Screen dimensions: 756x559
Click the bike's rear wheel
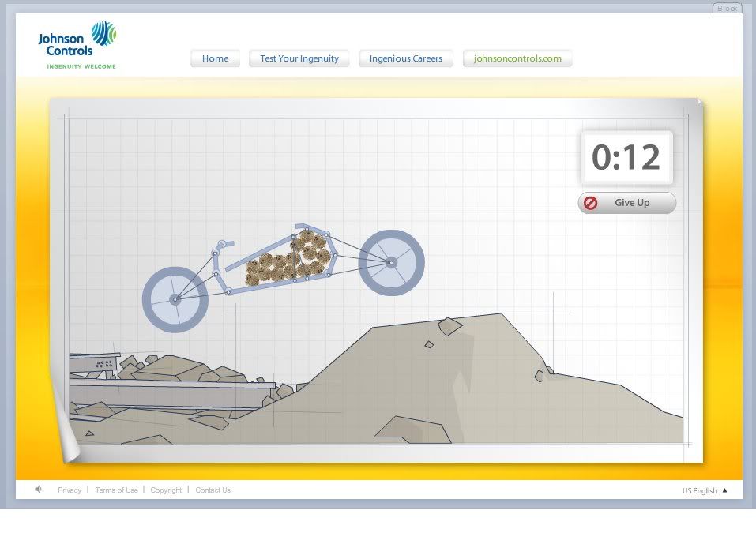[x=175, y=299]
